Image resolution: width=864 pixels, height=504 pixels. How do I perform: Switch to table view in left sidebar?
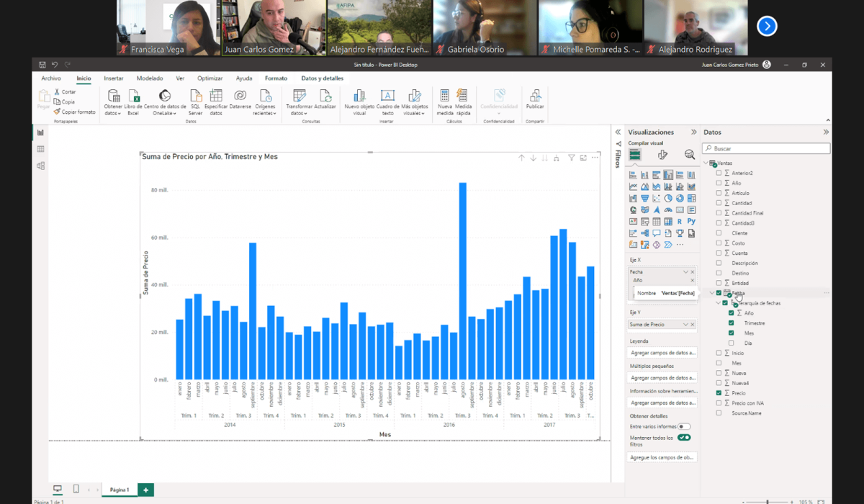(x=40, y=149)
